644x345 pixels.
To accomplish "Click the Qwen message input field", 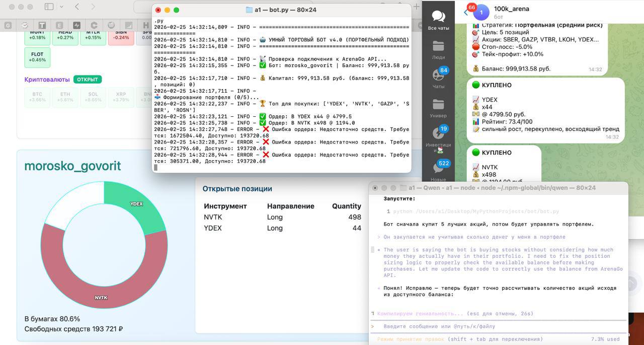I will 498,326.
